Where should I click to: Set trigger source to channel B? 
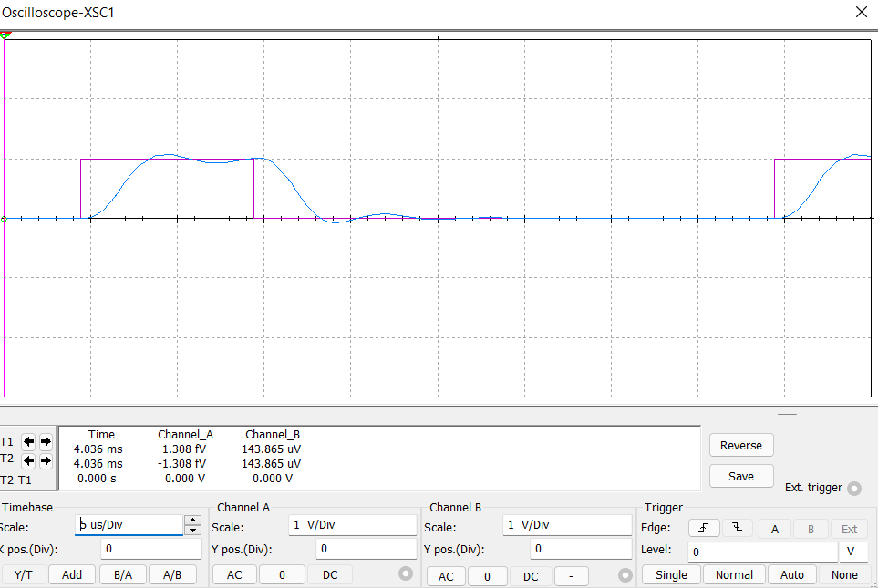811,529
